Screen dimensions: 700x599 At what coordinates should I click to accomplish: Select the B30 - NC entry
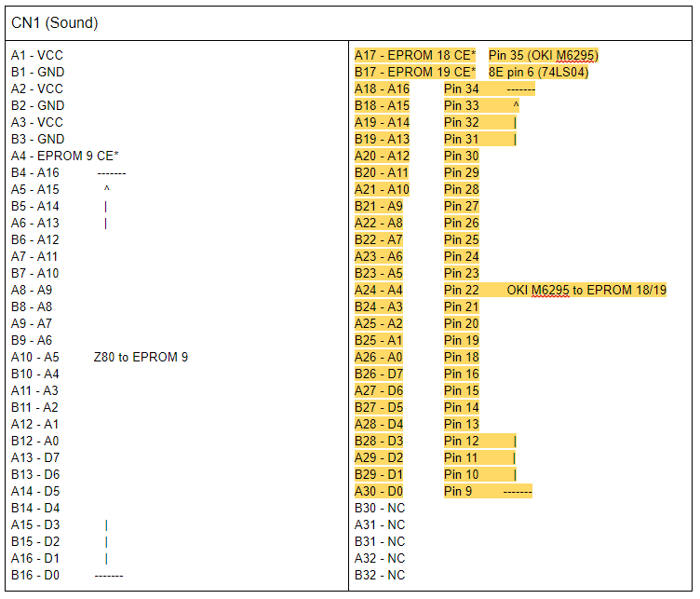click(380, 509)
